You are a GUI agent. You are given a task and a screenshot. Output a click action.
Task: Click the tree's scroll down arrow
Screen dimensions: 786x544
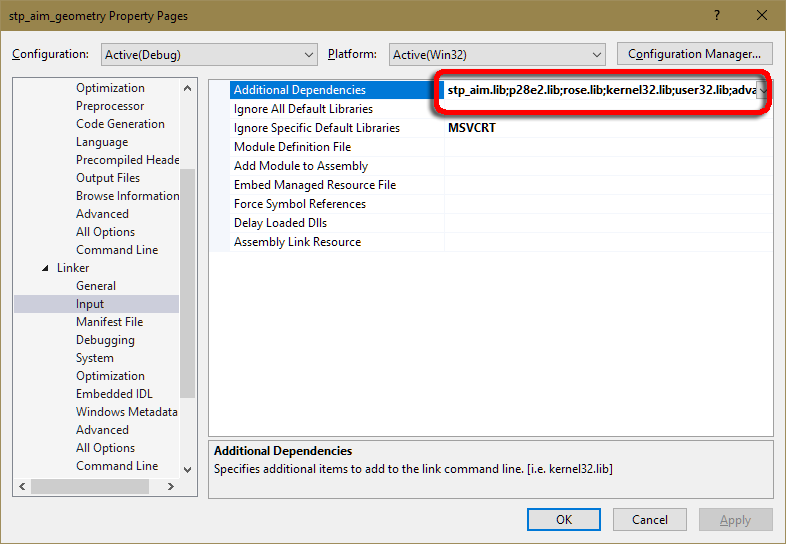click(187, 470)
